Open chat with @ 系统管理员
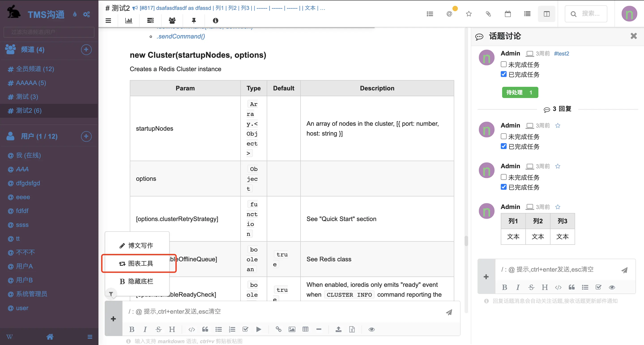The image size is (644, 345). pos(32,294)
